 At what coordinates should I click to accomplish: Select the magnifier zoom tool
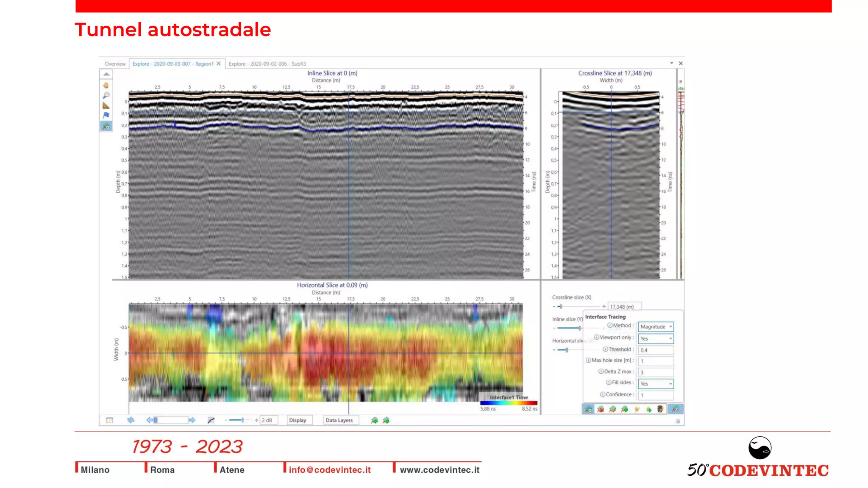[106, 95]
